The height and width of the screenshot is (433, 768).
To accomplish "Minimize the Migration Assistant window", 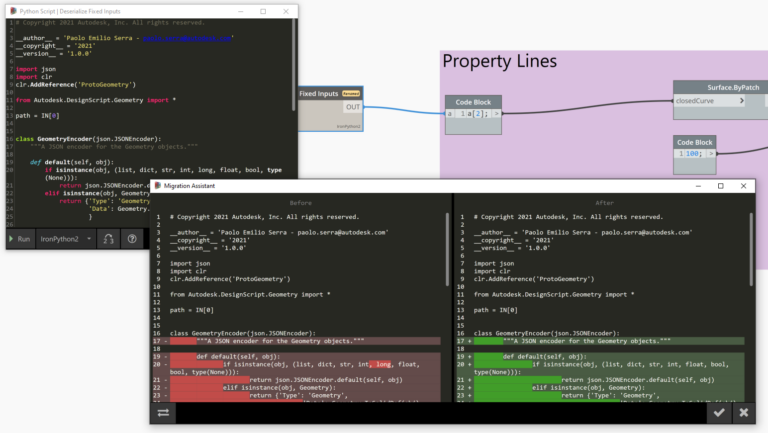I will 698,186.
